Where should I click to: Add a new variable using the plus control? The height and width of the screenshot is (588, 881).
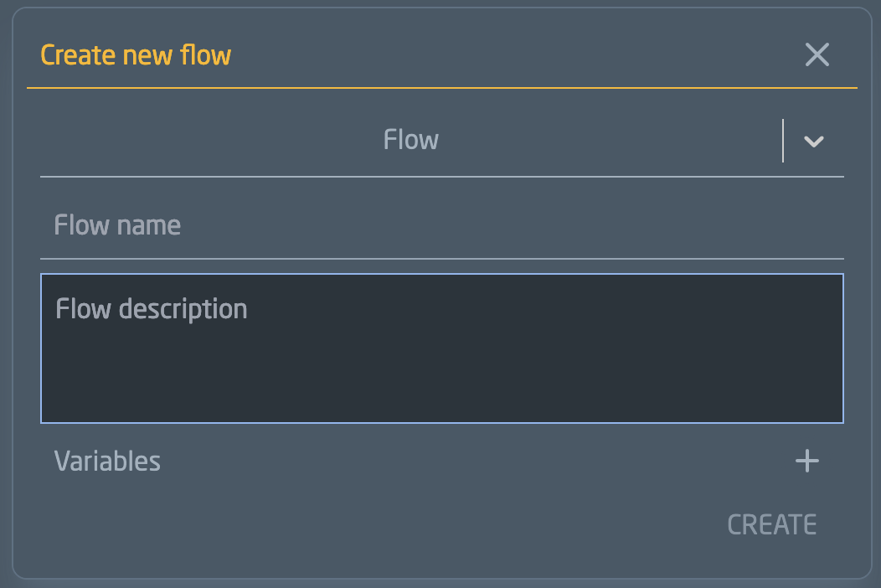pos(806,461)
